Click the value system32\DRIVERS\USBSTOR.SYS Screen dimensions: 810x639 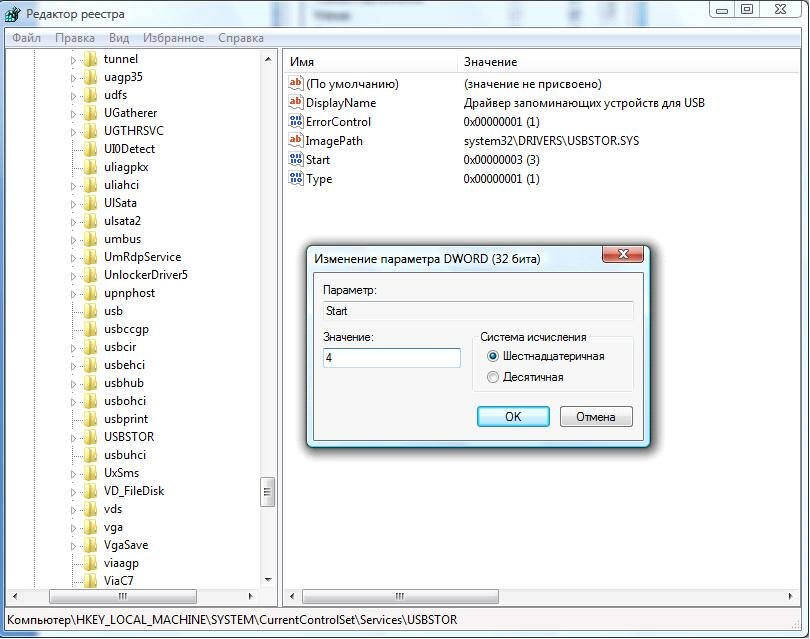click(551, 141)
